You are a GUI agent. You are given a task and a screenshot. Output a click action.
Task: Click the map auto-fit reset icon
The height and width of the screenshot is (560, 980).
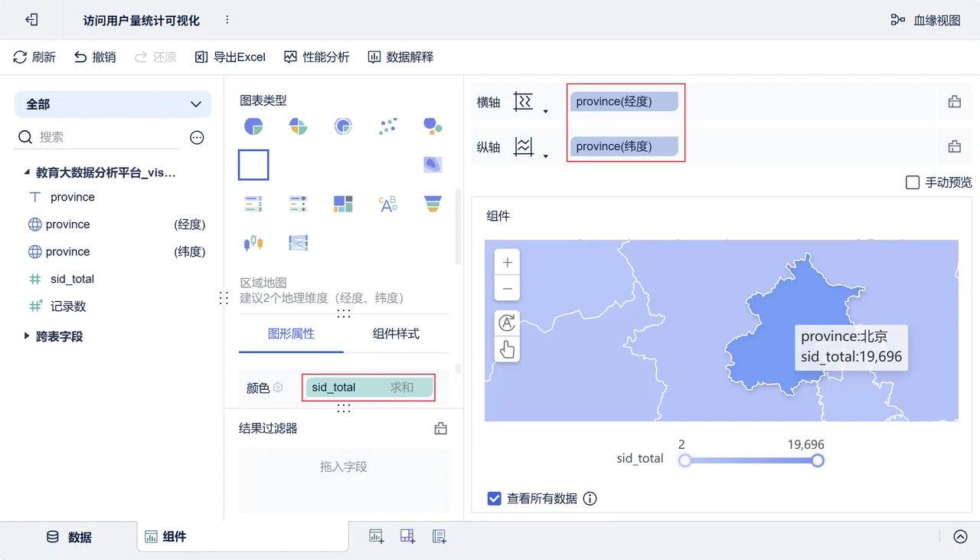tap(508, 323)
